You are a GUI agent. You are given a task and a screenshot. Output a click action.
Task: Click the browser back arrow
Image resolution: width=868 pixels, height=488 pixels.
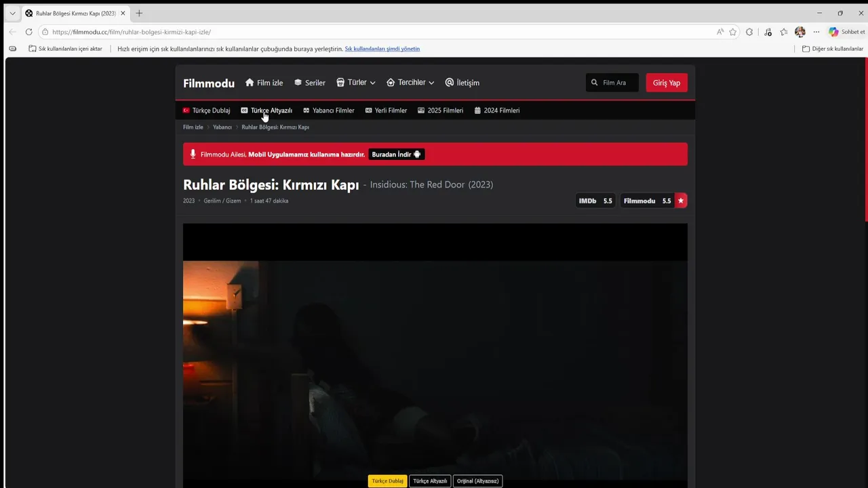click(12, 32)
